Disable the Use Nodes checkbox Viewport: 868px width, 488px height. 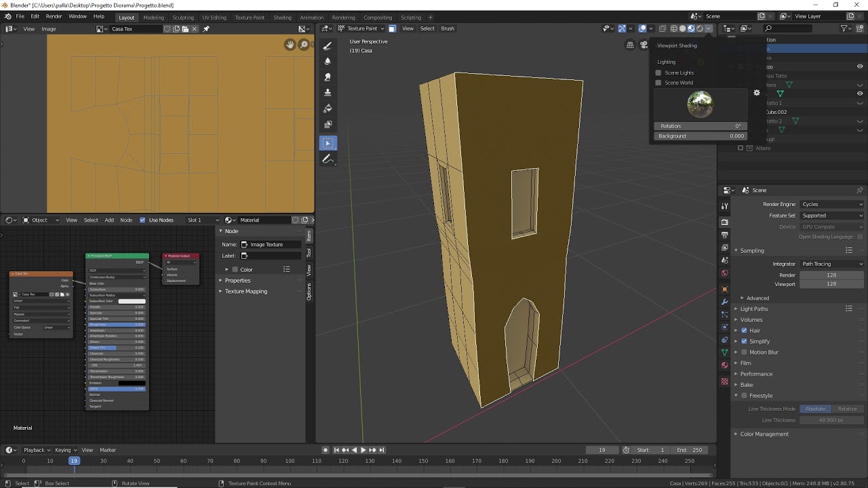tap(142, 220)
